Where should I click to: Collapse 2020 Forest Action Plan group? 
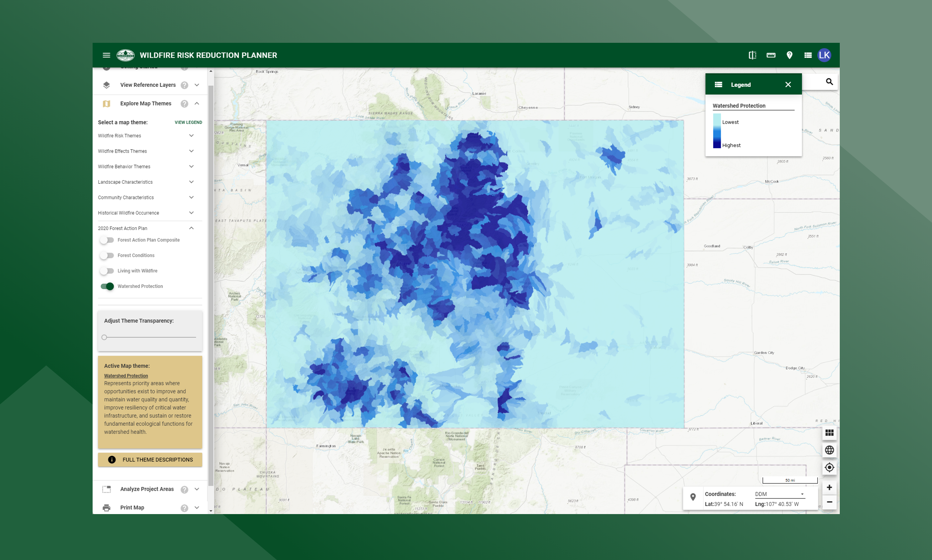click(x=191, y=228)
